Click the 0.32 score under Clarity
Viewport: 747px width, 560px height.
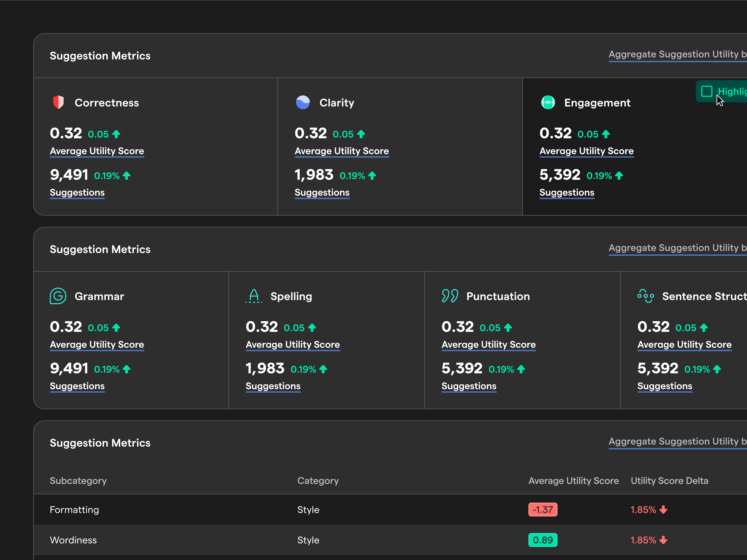(x=311, y=133)
